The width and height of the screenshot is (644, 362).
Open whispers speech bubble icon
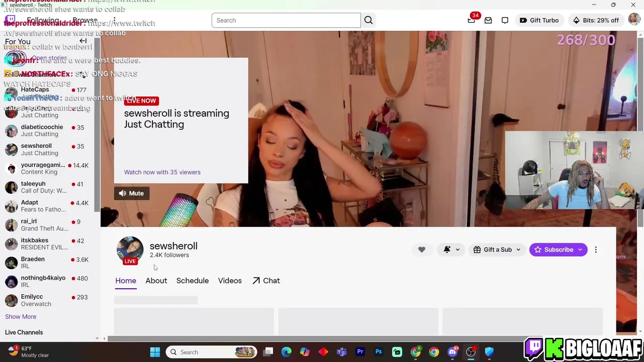(505, 20)
